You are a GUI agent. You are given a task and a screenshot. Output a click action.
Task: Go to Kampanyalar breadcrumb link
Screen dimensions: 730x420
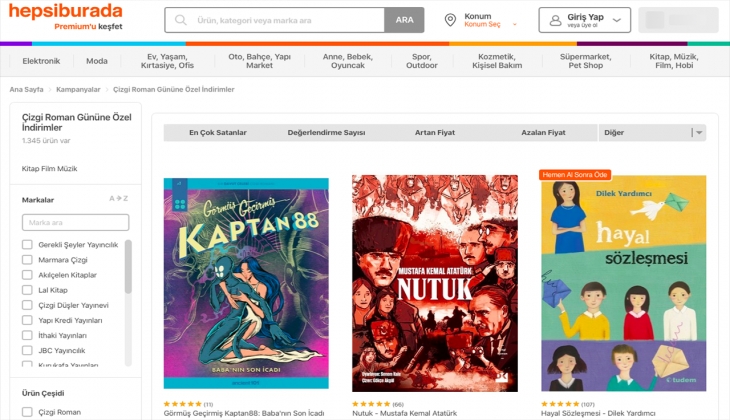pos(79,89)
